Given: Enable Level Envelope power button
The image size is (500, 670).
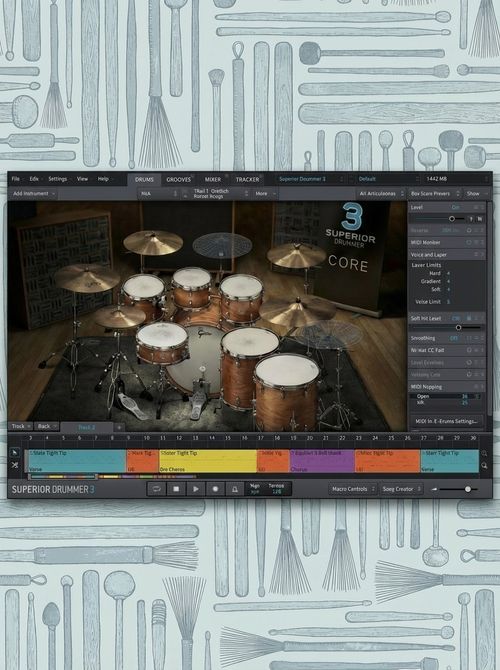Looking at the screenshot, I should click(469, 362).
